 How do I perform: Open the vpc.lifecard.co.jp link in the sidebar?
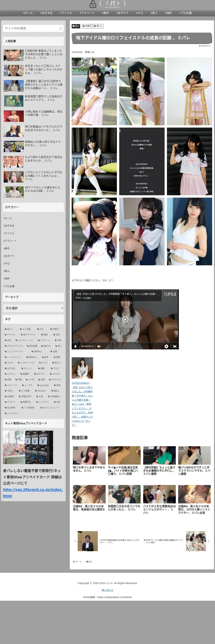point(33,493)
